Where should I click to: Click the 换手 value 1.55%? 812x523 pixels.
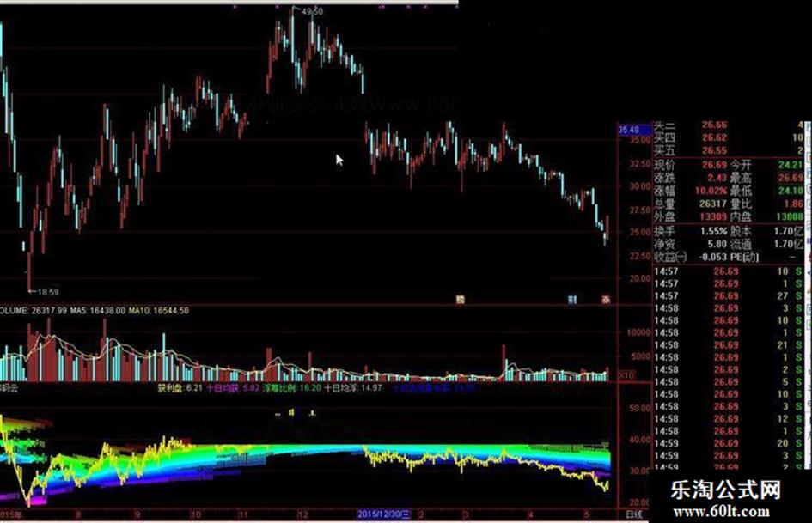[713, 231]
